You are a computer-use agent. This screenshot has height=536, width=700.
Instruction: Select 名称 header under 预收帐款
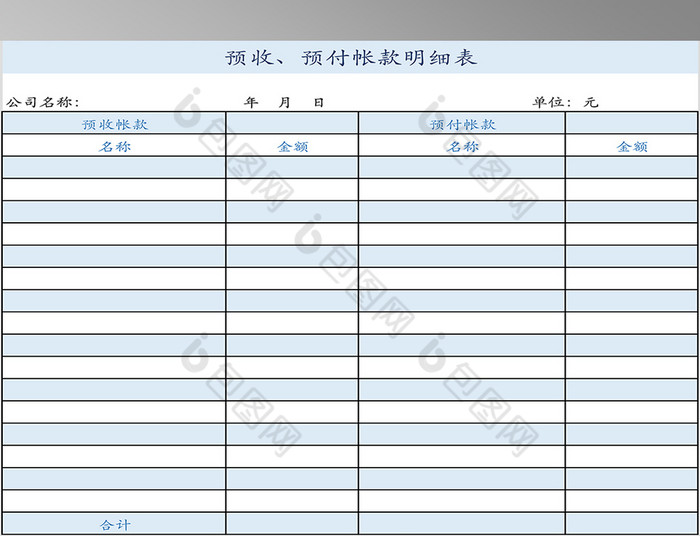[114, 146]
